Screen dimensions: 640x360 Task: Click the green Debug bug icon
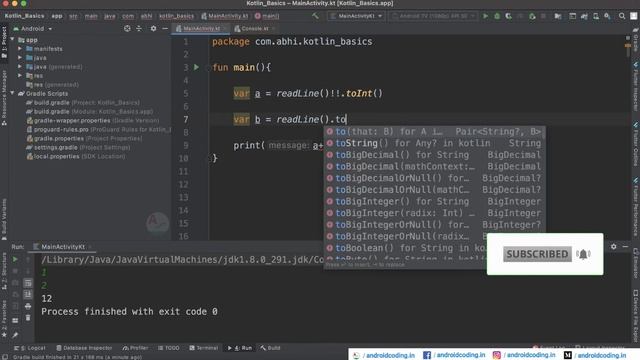(497, 16)
